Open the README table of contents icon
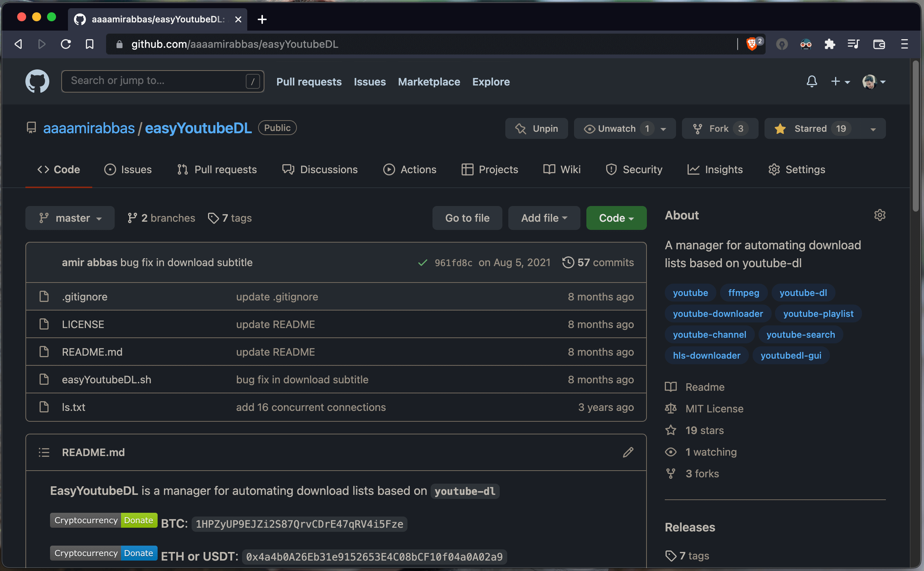The image size is (924, 571). [44, 452]
